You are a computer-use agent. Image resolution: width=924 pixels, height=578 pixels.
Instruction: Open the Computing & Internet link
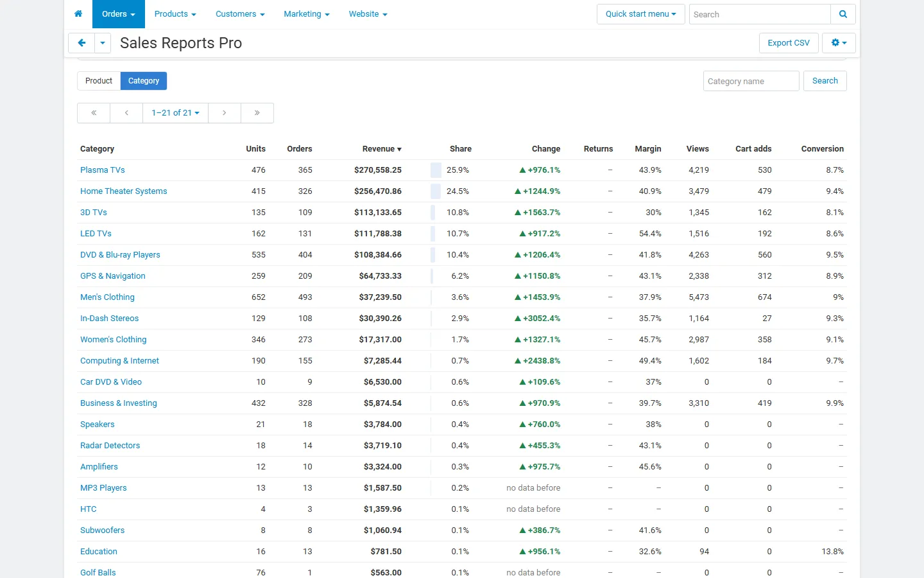point(119,361)
